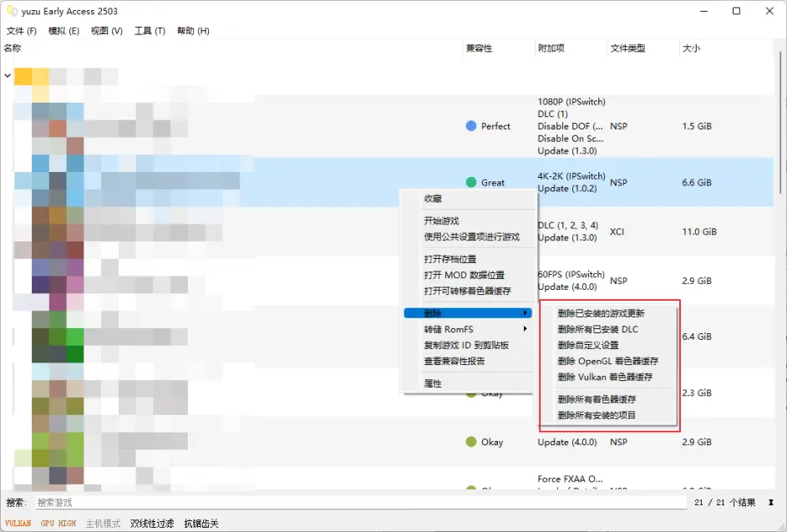Viewport: 787px width, 532px height.
Task: Click the green Great compatibility icon
Action: [x=471, y=182]
